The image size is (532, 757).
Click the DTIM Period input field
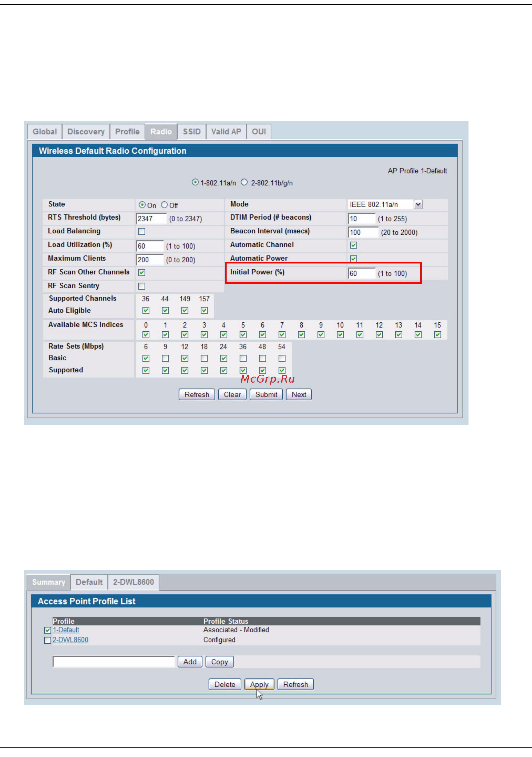362,219
